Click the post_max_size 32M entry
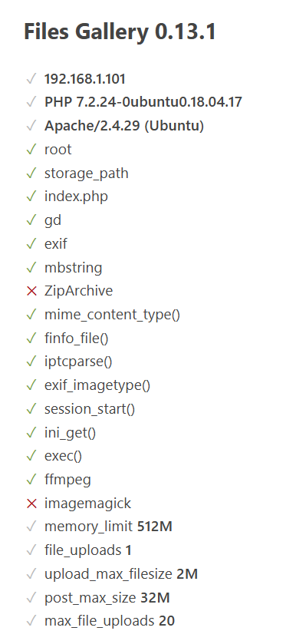The width and height of the screenshot is (296, 644). 107,598
